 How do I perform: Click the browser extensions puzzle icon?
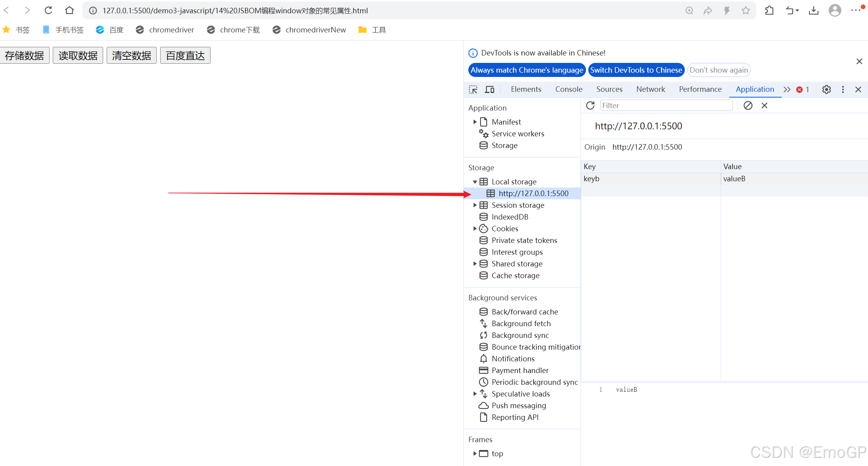(769, 11)
